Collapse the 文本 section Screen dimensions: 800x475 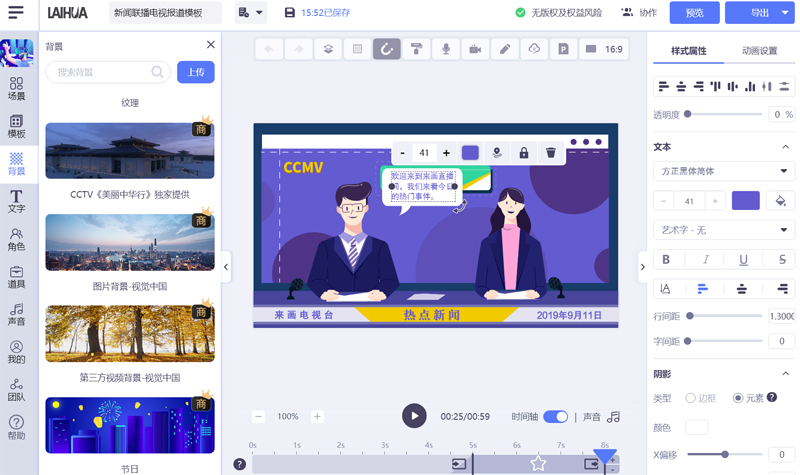786,147
